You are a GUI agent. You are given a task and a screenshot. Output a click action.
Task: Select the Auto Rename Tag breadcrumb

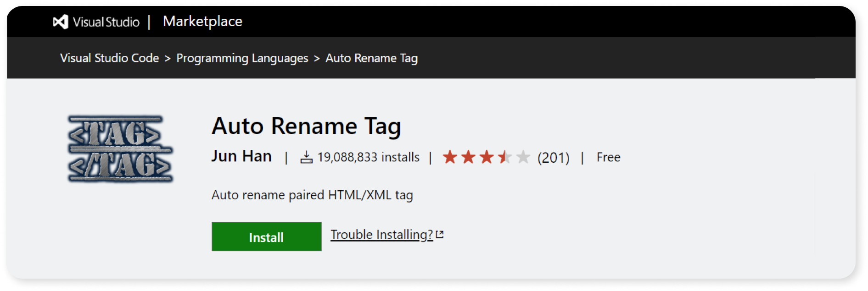coord(371,59)
